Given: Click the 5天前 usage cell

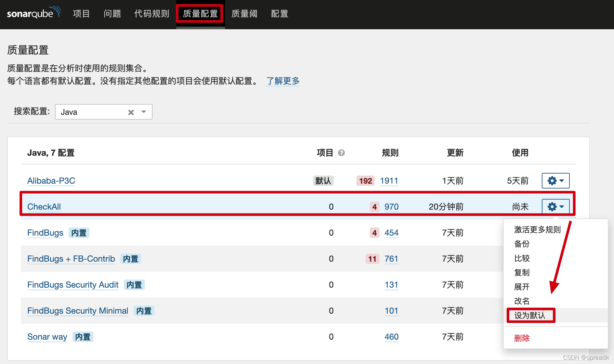Looking at the screenshot, I should [518, 181].
